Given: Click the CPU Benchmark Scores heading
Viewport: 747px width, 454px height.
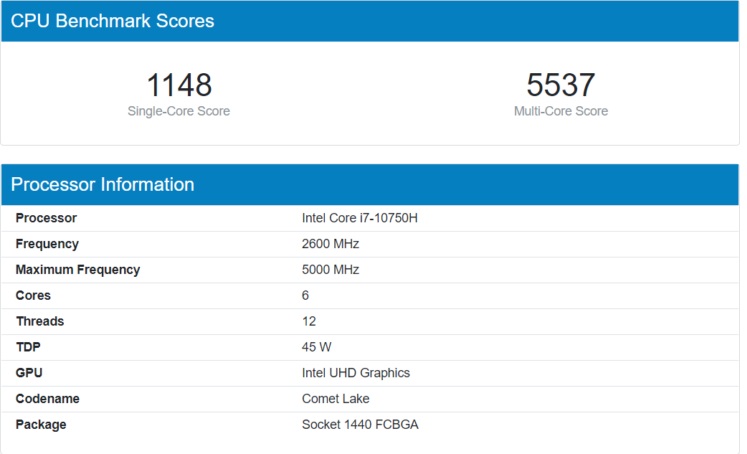Looking at the screenshot, I should click(x=112, y=21).
